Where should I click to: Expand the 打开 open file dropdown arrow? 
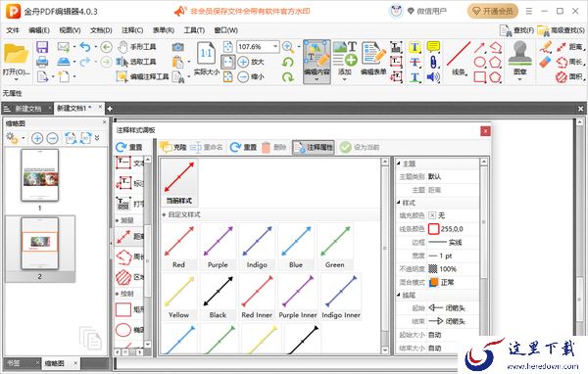tap(16, 80)
